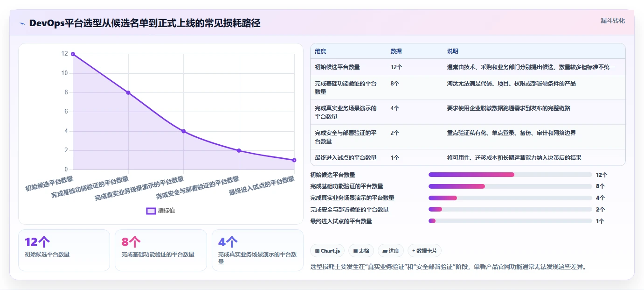644x290 pixels.
Task: Click the chart data point at value 8
Action: [x=128, y=92]
